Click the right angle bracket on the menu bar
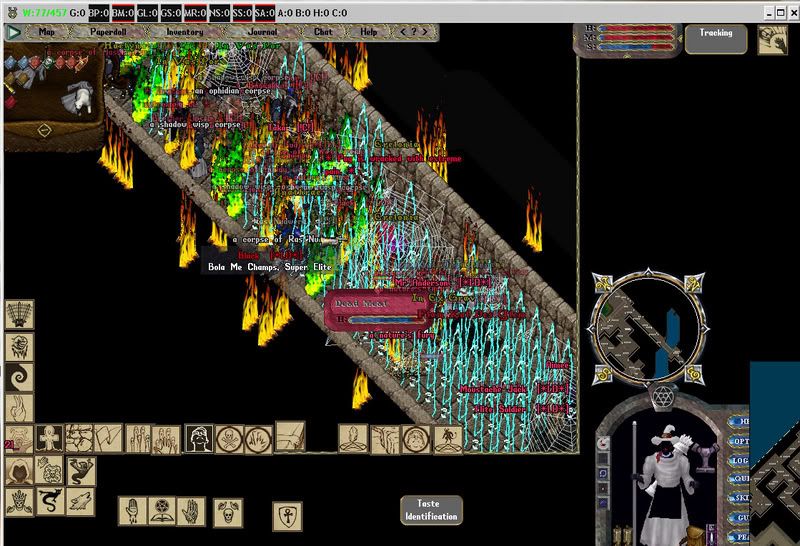 point(424,32)
